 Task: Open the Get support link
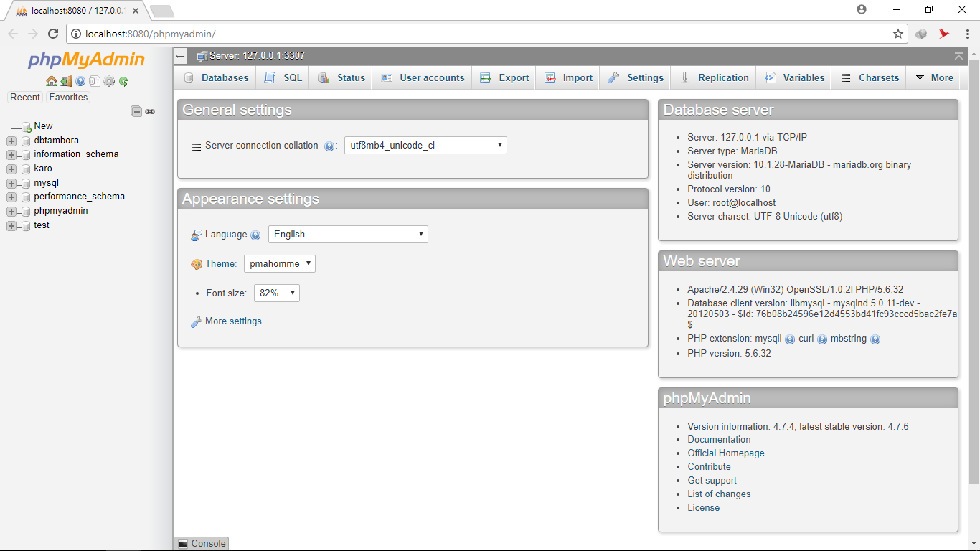coord(712,481)
